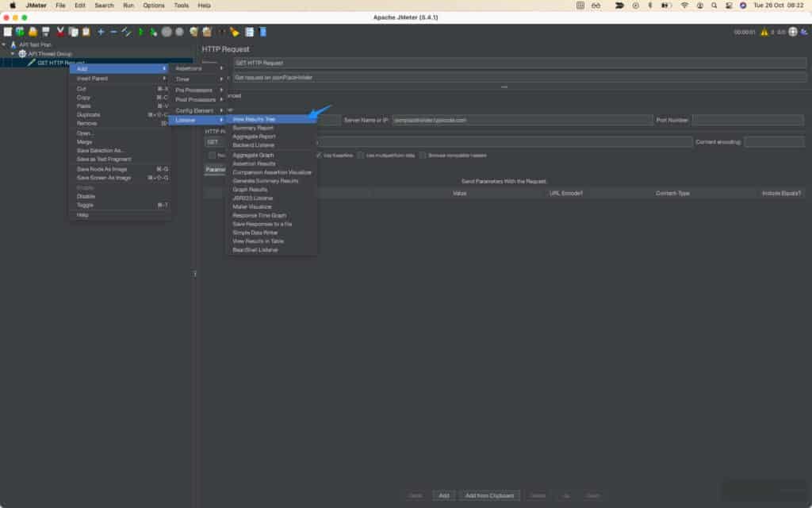Viewport: 812px width, 508px height.
Task: Expand the Timer submenu
Action: pos(198,79)
